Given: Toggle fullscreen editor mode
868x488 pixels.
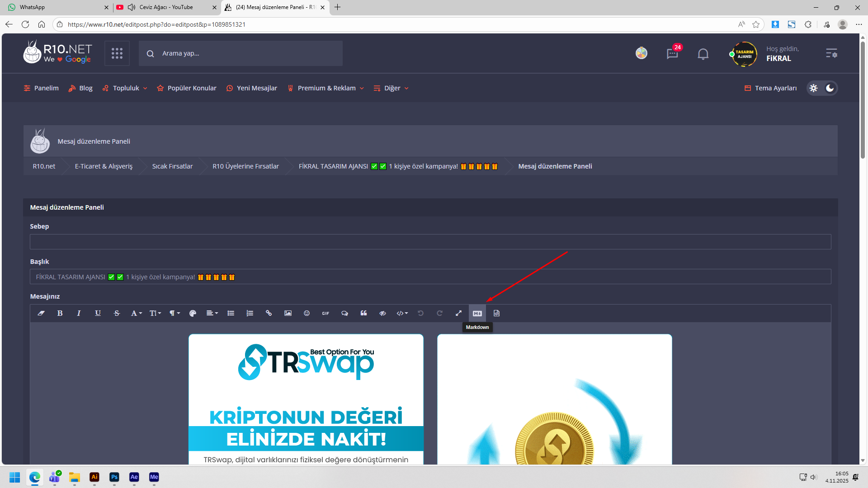Looking at the screenshot, I should pos(458,313).
